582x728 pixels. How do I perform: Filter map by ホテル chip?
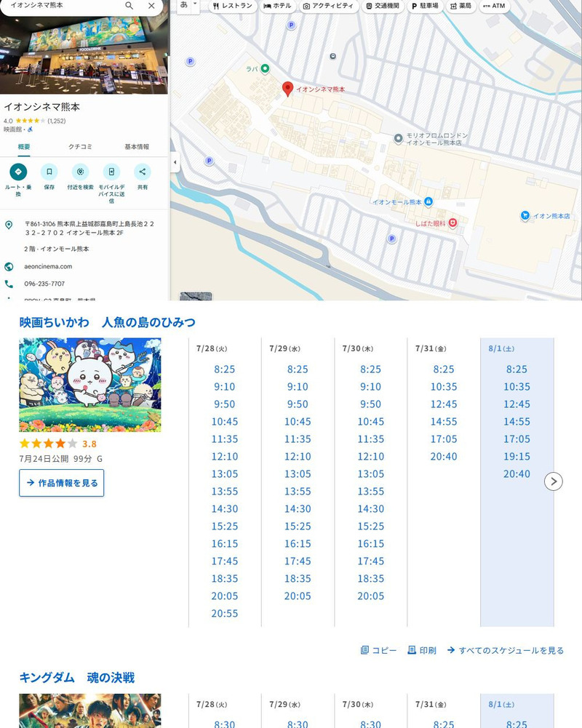pos(277,6)
